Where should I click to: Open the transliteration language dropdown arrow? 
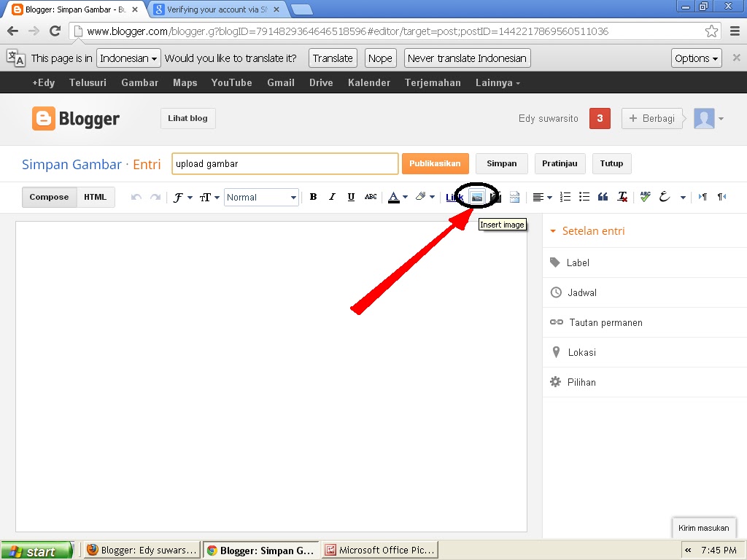(683, 197)
